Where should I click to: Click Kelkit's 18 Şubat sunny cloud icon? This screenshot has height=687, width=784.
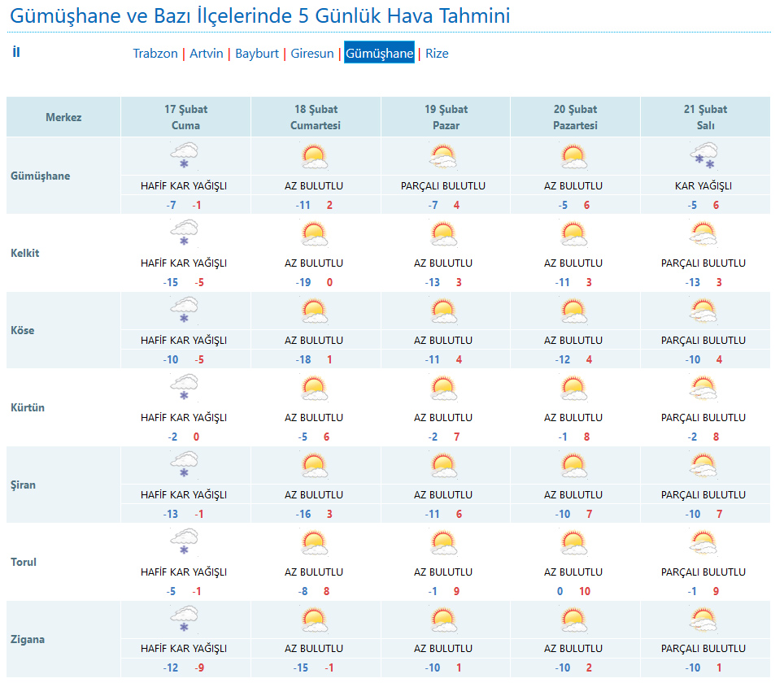coord(314,233)
